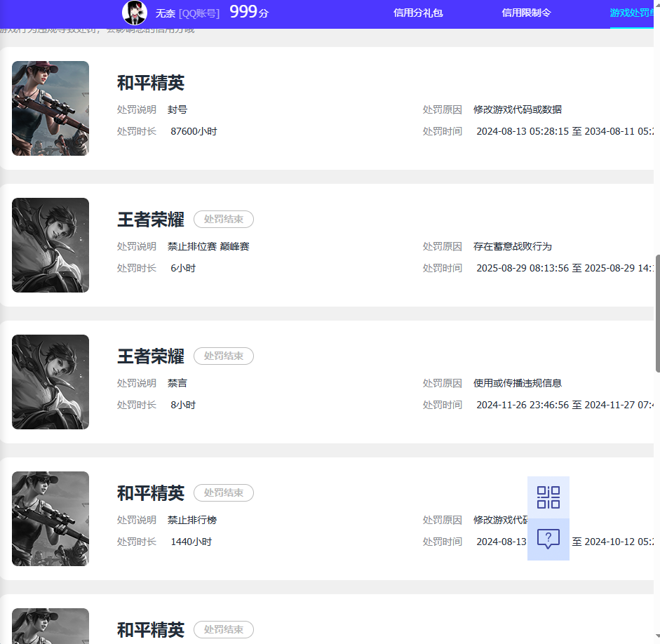Click the 封号 penalty description
Screen dimensions: 660x644
pos(177,109)
